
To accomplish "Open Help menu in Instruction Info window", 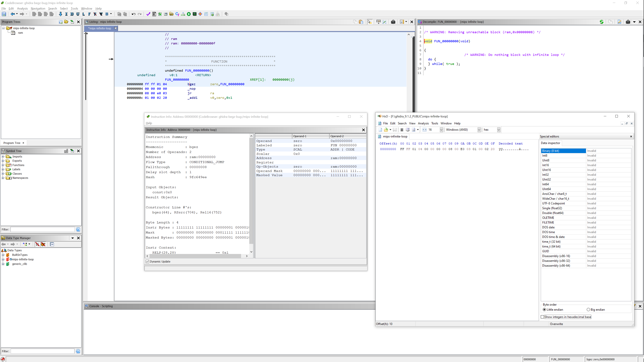I will [x=149, y=123].
